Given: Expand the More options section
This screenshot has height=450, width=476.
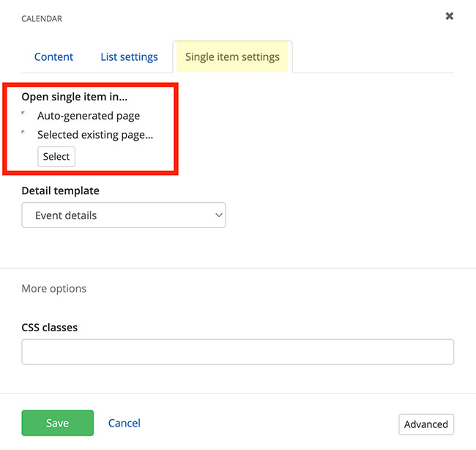Looking at the screenshot, I should tap(53, 288).
